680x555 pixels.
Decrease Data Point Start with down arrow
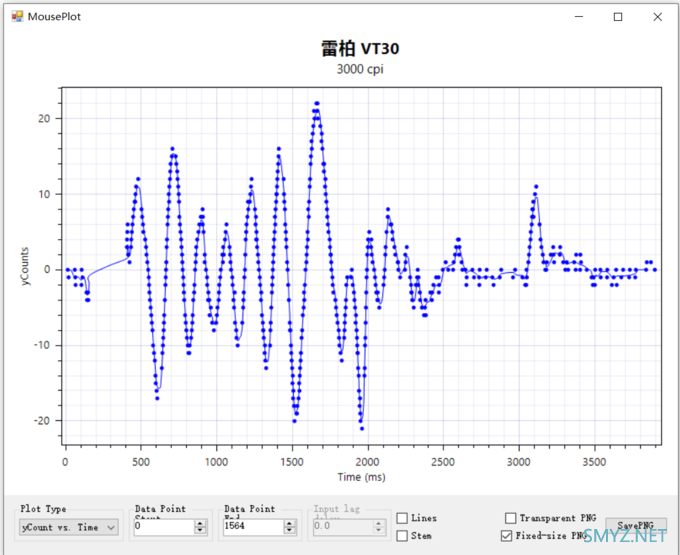[x=200, y=530]
